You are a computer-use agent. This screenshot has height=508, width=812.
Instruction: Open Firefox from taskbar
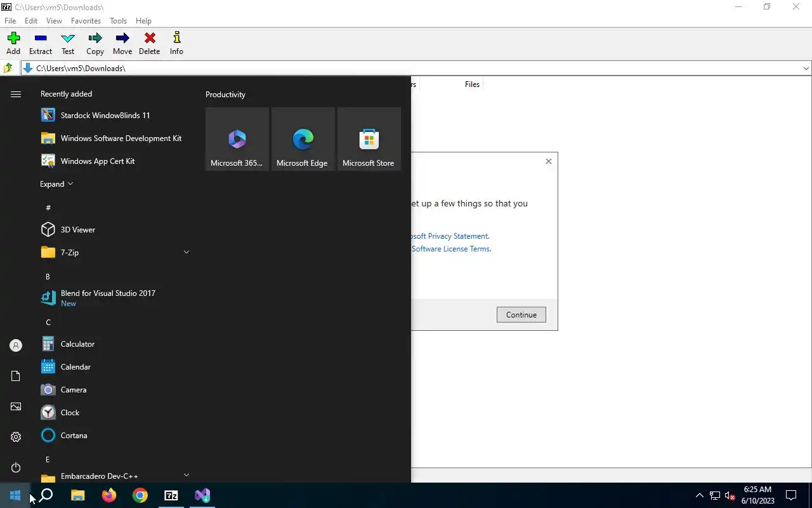pyautogui.click(x=108, y=495)
